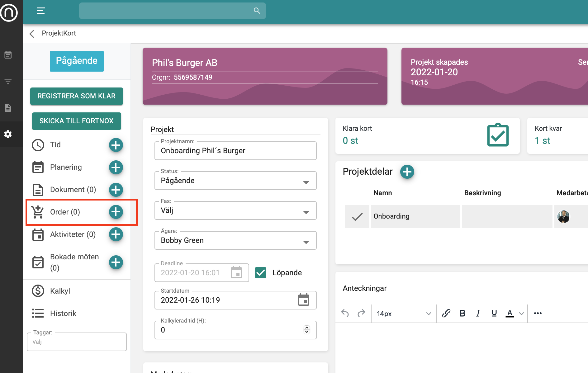588x373 pixels.
Task: Click the settings gear in left sidebar
Action: (x=8, y=134)
